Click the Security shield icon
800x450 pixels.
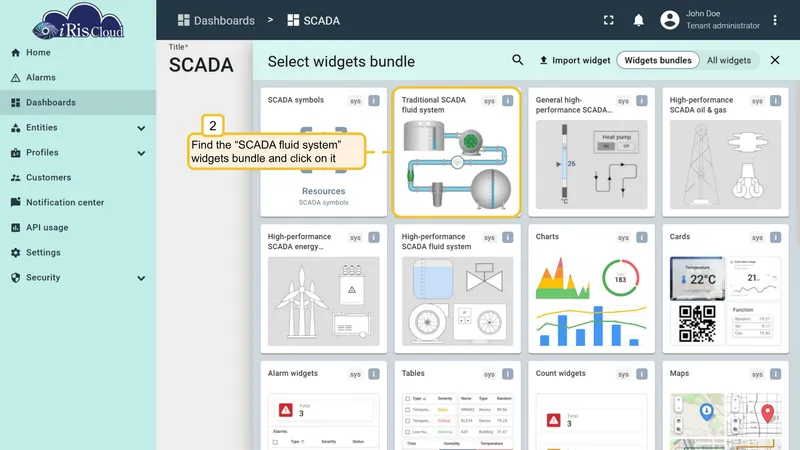coord(16,278)
